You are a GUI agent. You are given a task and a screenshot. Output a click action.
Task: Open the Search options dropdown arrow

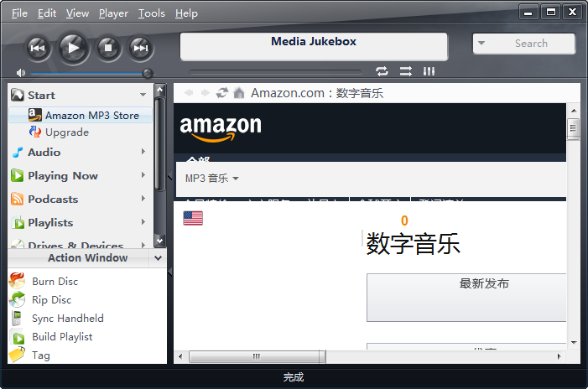pyautogui.click(x=481, y=43)
